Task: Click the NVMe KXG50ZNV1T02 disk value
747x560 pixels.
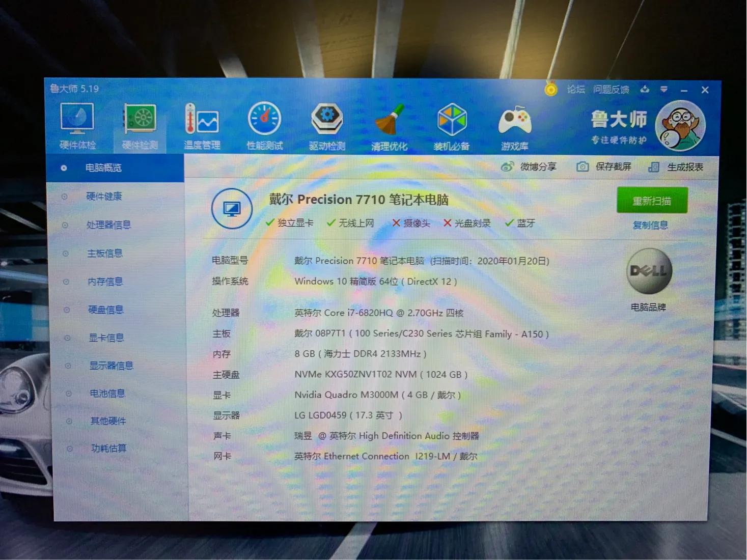Action: (x=381, y=375)
